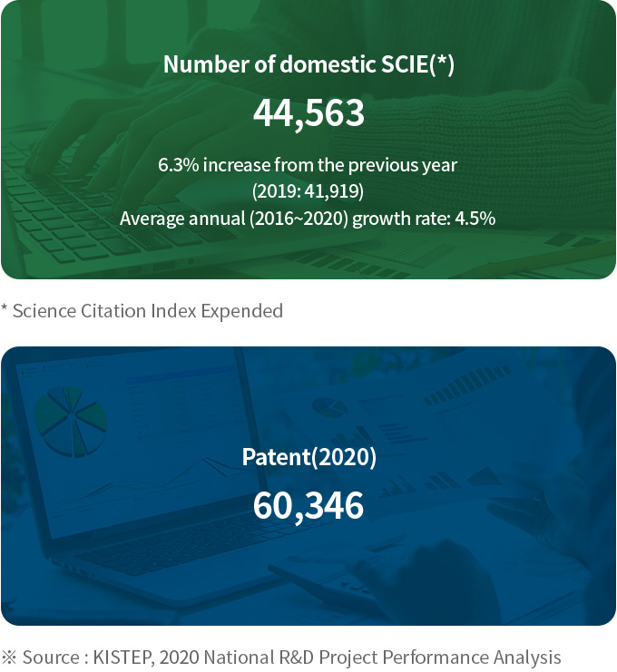The image size is (617, 672).
Task: Select the 'Science Citation Index Expended' footnote
Action: (148, 310)
